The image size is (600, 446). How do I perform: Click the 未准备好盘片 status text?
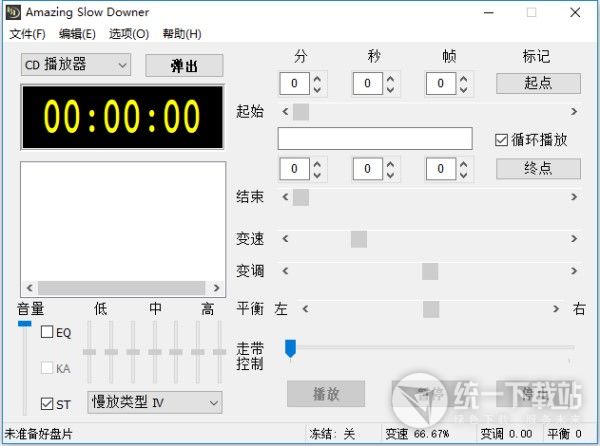click(x=39, y=434)
